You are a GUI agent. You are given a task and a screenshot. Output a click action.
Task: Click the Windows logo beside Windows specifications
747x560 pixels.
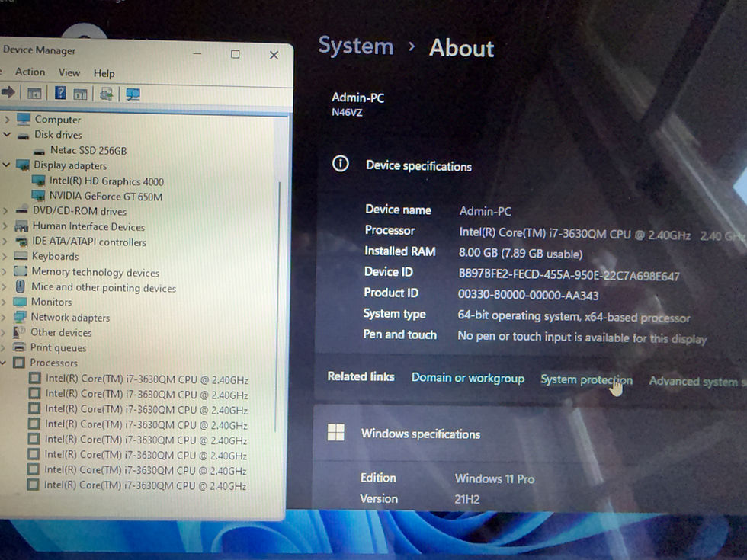pos(336,433)
